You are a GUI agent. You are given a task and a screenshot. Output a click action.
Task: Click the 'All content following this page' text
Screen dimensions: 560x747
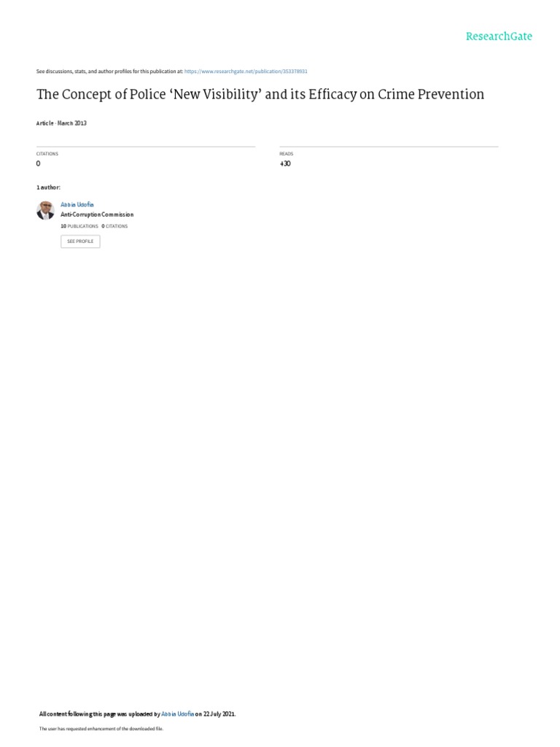point(77,714)
